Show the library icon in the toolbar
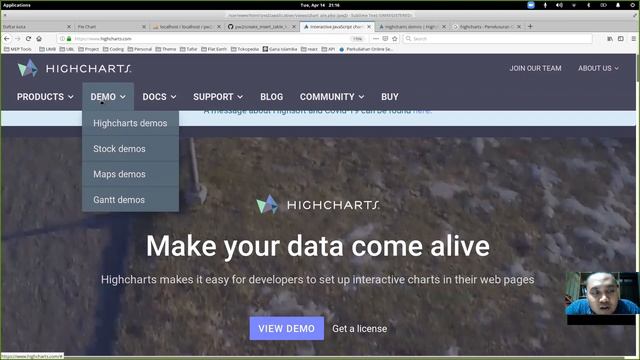The image size is (640, 360). 610,38
